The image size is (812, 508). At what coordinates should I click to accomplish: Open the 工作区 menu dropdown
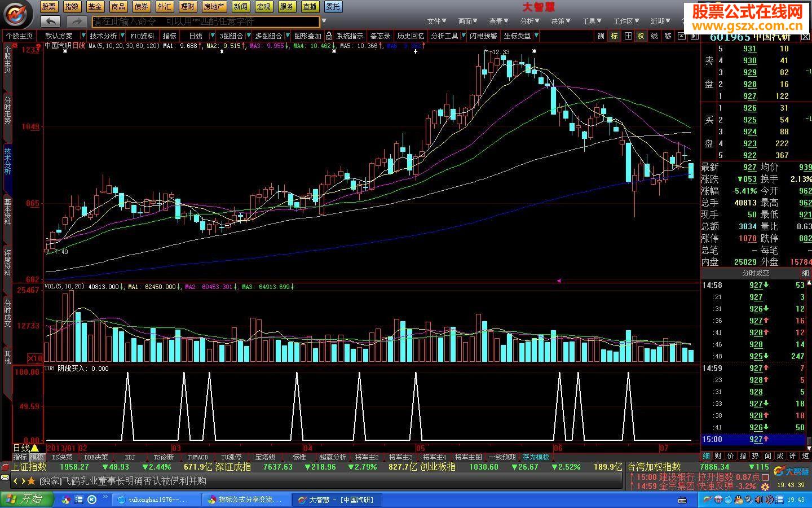coord(626,21)
